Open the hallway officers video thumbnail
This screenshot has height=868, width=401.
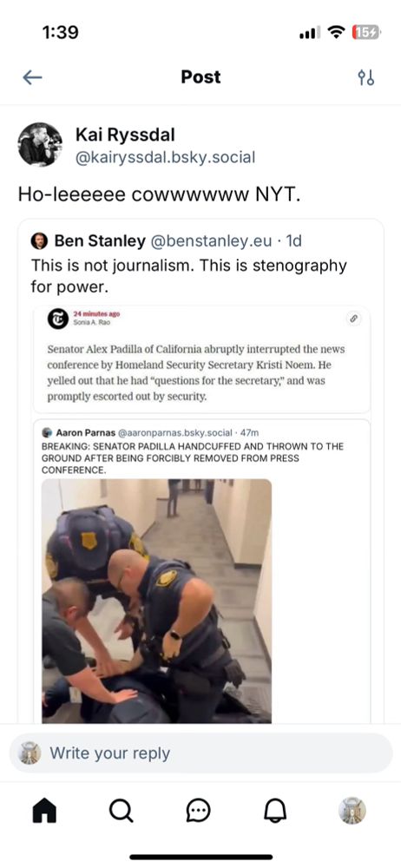(x=157, y=601)
